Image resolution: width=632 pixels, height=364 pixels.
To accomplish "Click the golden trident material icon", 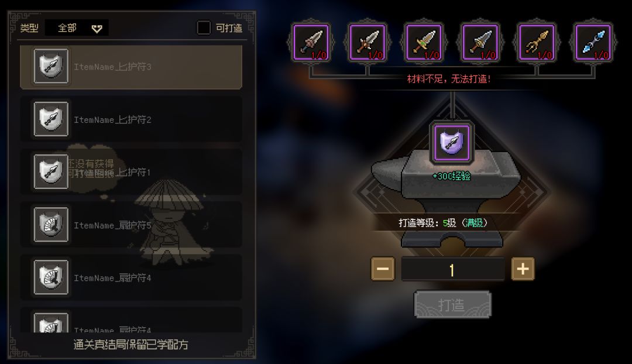I will point(537,42).
